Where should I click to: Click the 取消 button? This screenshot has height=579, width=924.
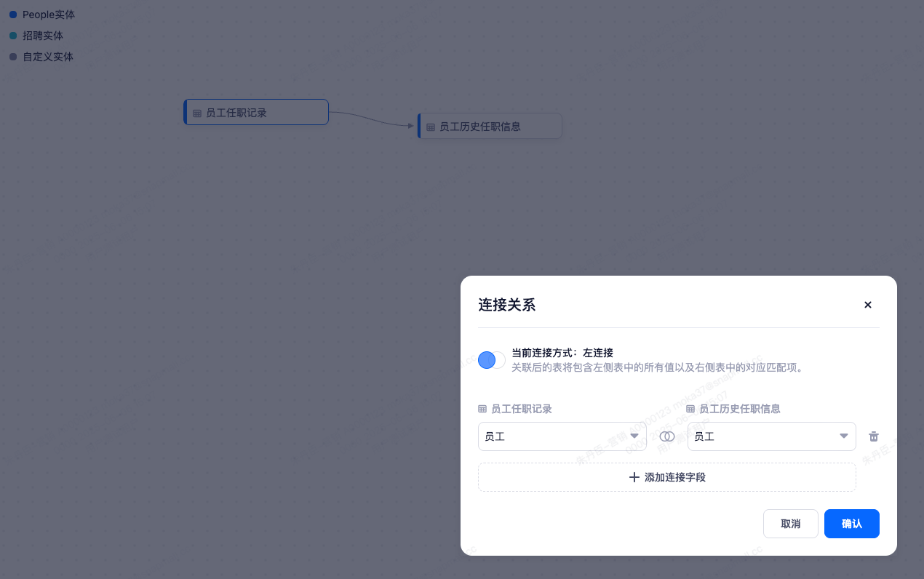click(x=791, y=524)
